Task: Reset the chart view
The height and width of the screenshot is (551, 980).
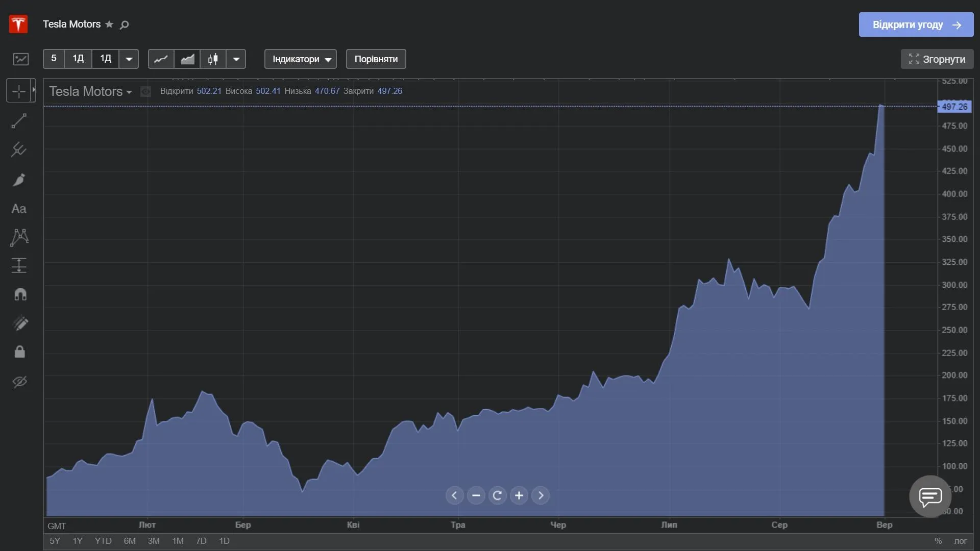Action: [x=498, y=495]
